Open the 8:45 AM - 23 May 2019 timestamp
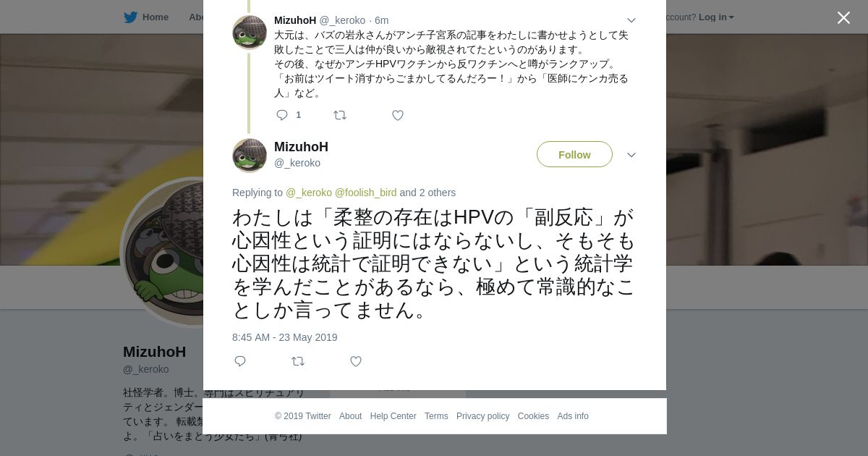The image size is (868, 456). (284, 337)
